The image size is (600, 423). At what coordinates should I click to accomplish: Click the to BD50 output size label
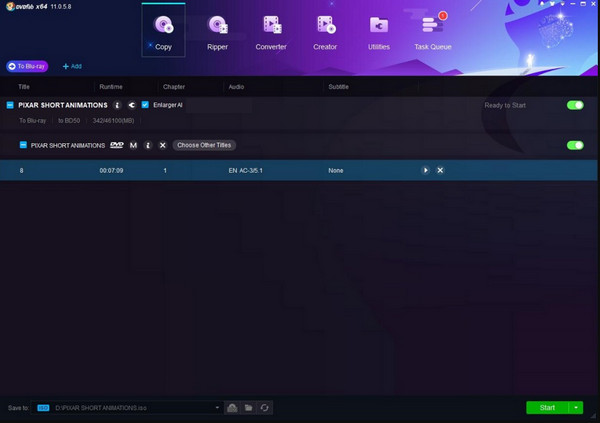[69, 121]
